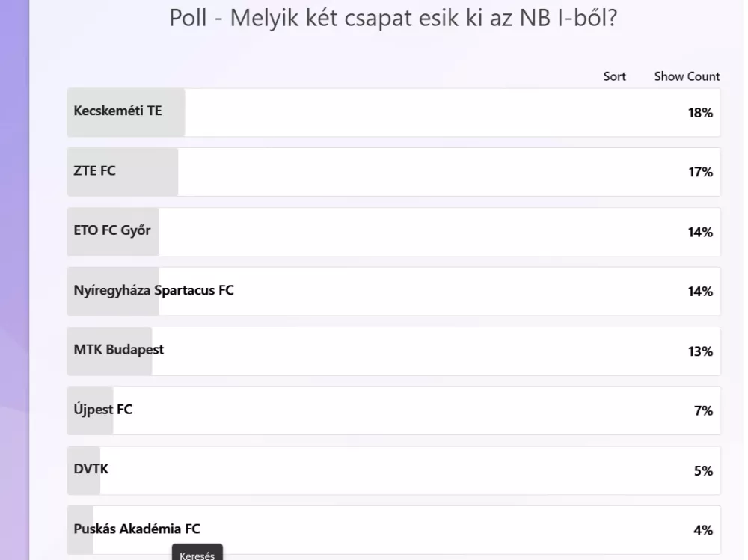Click the grey progress bar of Kecskeméti TE

[x=126, y=113]
